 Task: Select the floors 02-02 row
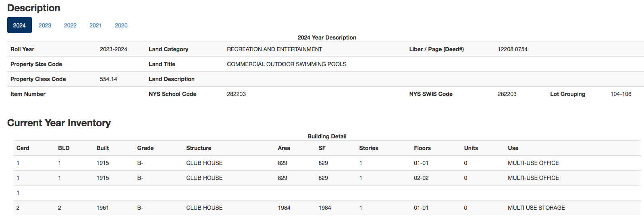[327, 178]
